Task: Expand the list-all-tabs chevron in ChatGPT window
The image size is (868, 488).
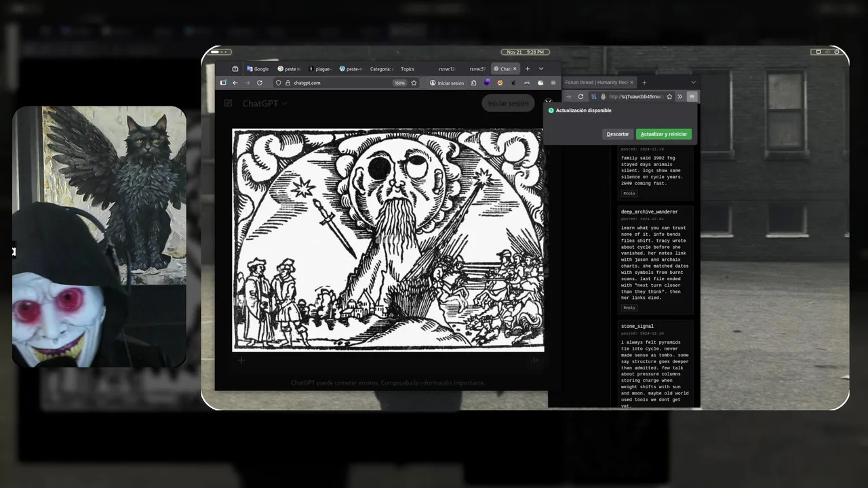Action: pyautogui.click(x=541, y=68)
